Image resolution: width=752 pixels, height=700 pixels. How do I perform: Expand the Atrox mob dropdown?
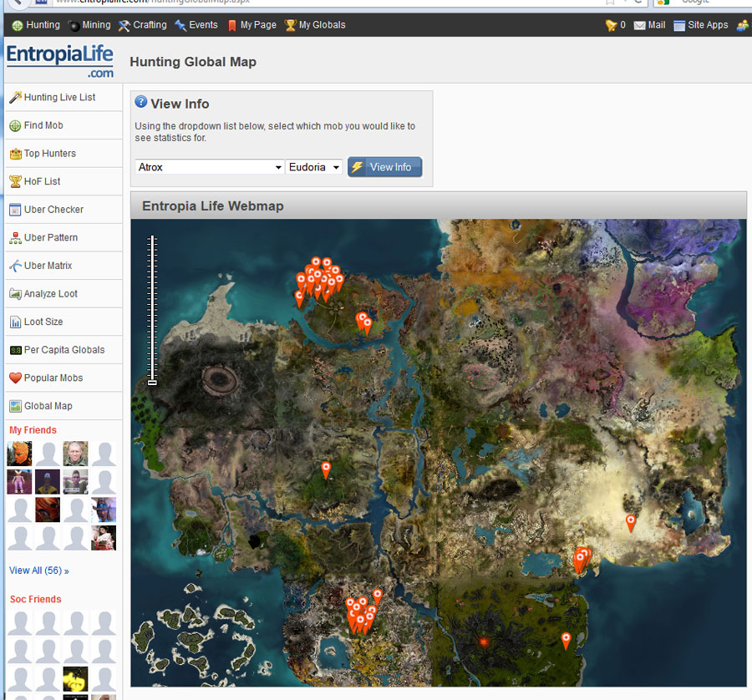(x=210, y=167)
